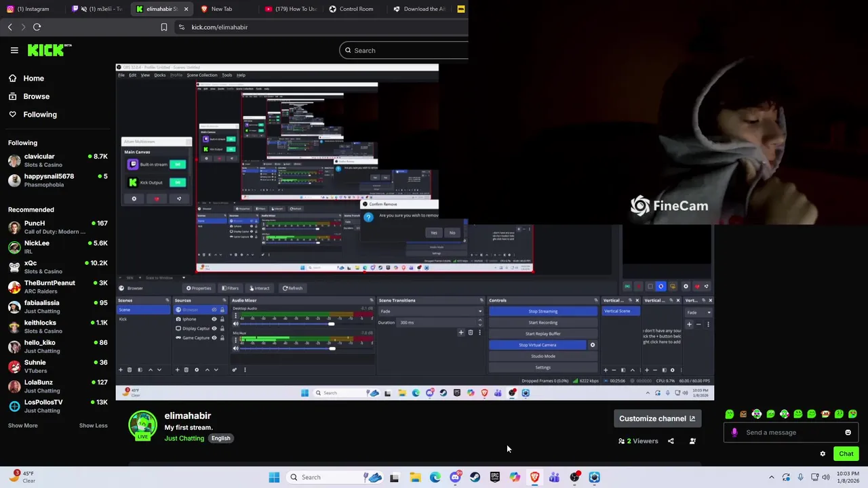Screen dimensions: 868x488
Task: Toggle Game Capture visibility eye in streamed OBS
Action: [214, 338]
